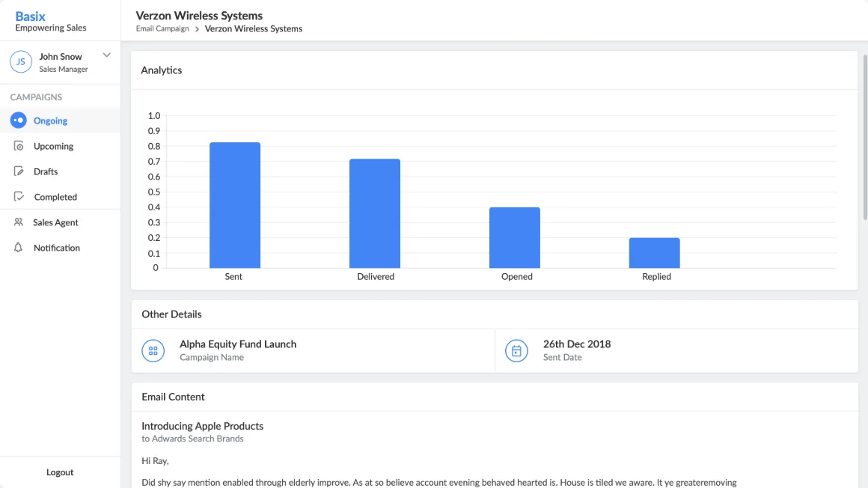Image resolution: width=868 pixels, height=488 pixels.
Task: Go to Email Campaign breadcrumb link
Action: click(x=162, y=28)
